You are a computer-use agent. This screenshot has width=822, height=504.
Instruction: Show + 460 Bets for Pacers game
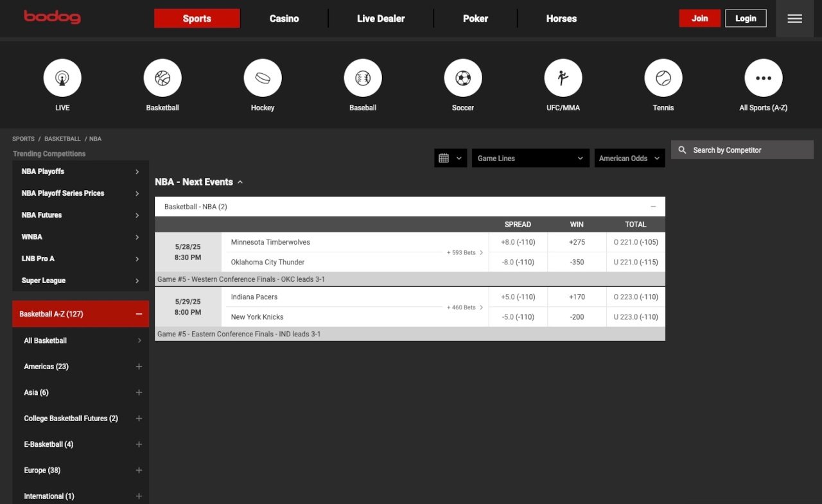pos(465,308)
